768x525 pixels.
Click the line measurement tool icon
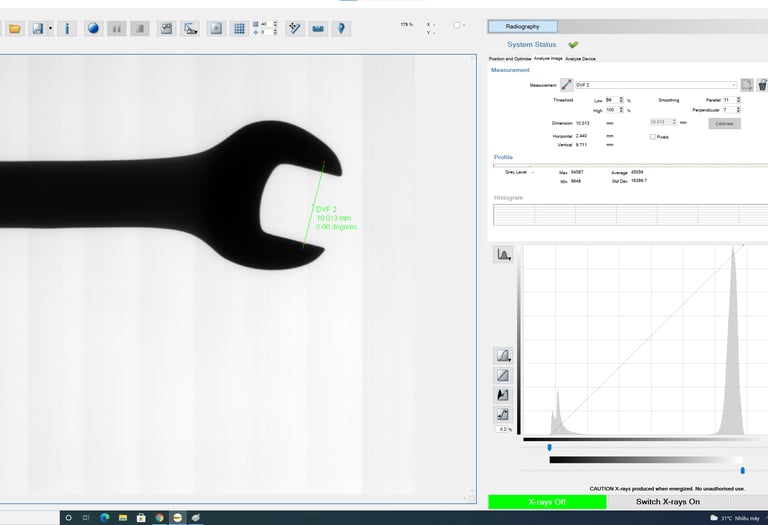point(566,85)
